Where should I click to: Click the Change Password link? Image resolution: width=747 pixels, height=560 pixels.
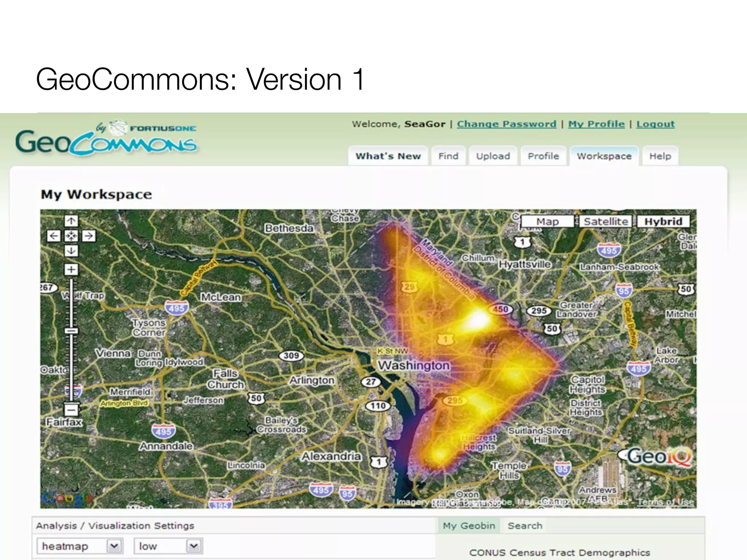(x=507, y=124)
